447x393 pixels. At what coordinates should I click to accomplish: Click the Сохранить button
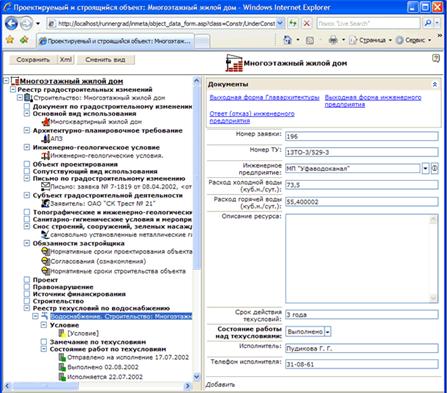(x=33, y=60)
